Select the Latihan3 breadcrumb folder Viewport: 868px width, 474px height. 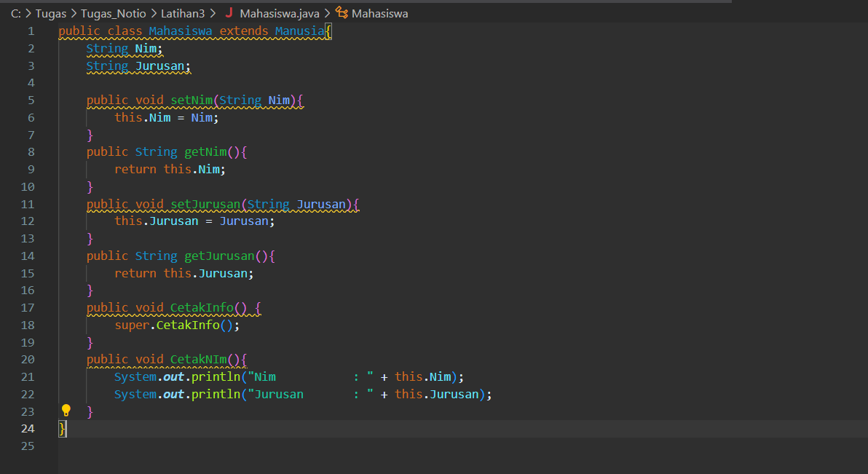tap(183, 13)
